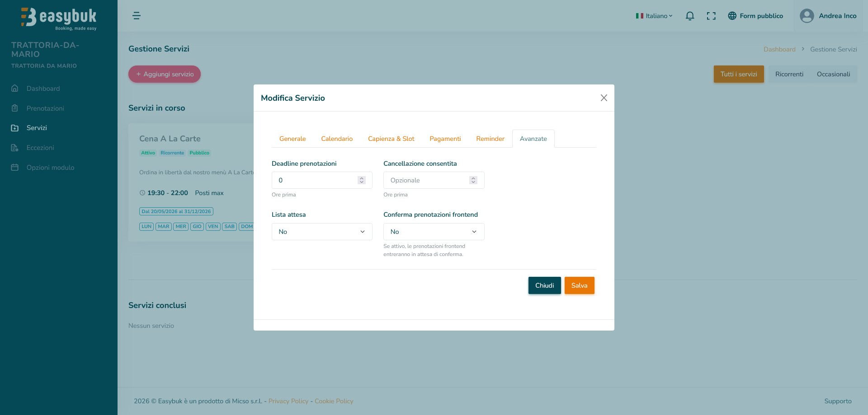Click the Italian flag icon
The width and height of the screenshot is (868, 415).
[x=640, y=16]
